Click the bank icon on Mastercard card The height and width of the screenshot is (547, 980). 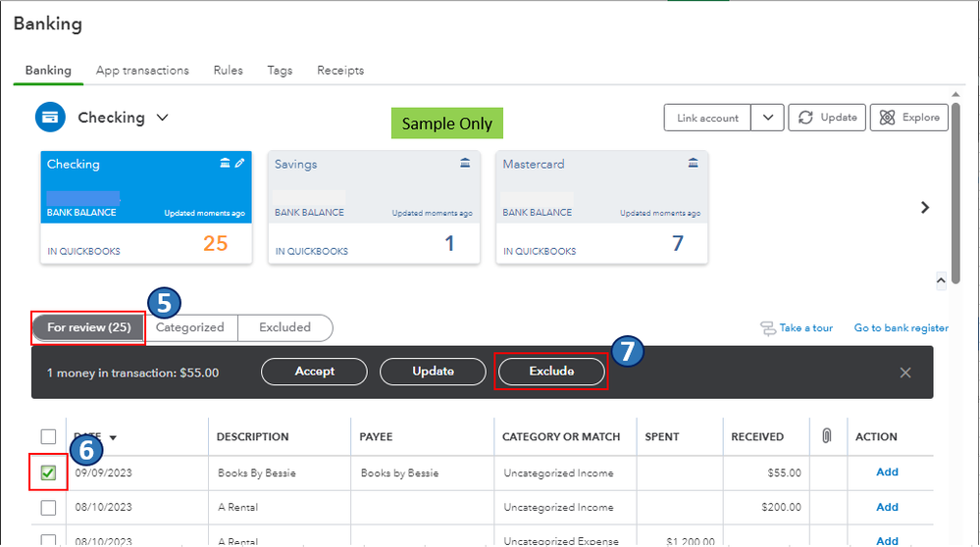694,164
